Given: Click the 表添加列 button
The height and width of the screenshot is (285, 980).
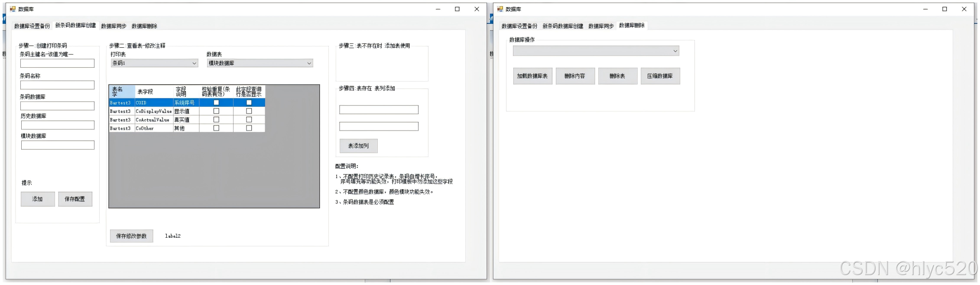Looking at the screenshot, I should tap(358, 146).
